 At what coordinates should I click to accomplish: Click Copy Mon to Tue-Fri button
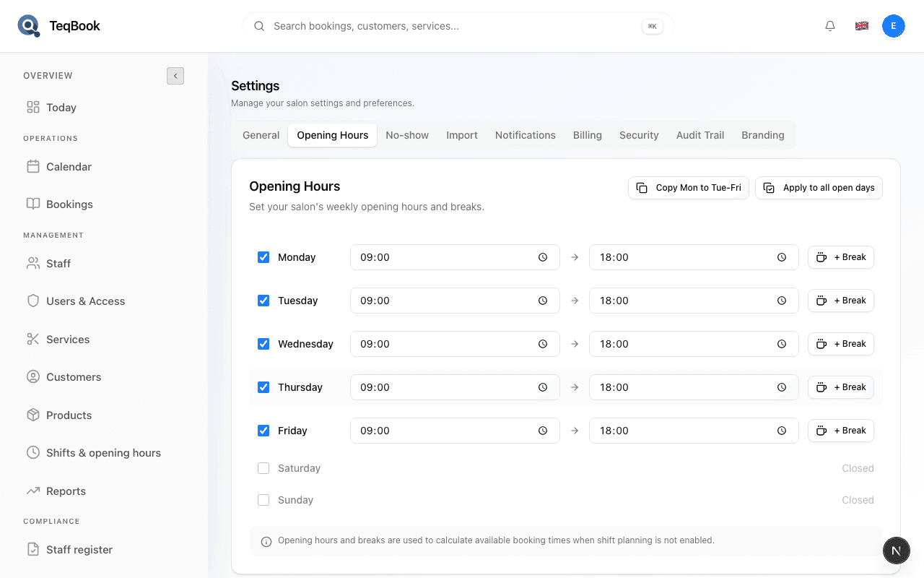(x=689, y=188)
